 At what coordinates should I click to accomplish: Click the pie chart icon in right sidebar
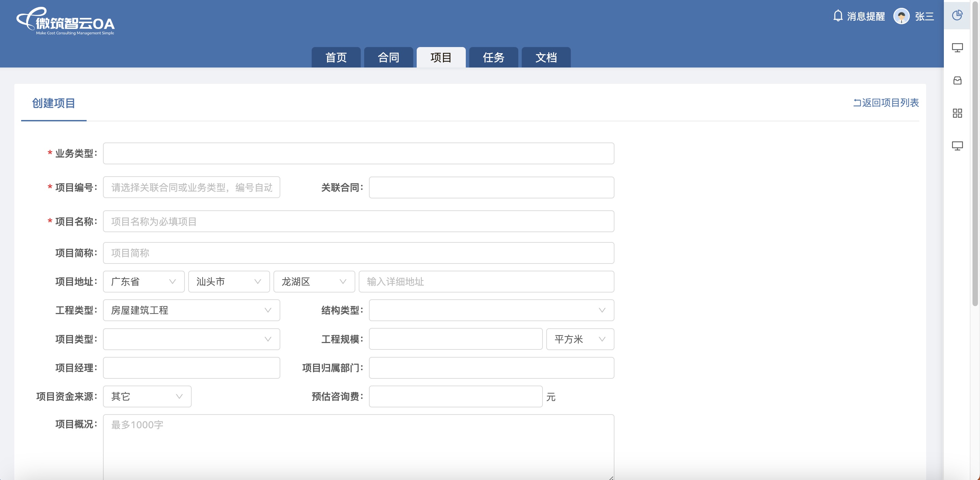coord(957,15)
